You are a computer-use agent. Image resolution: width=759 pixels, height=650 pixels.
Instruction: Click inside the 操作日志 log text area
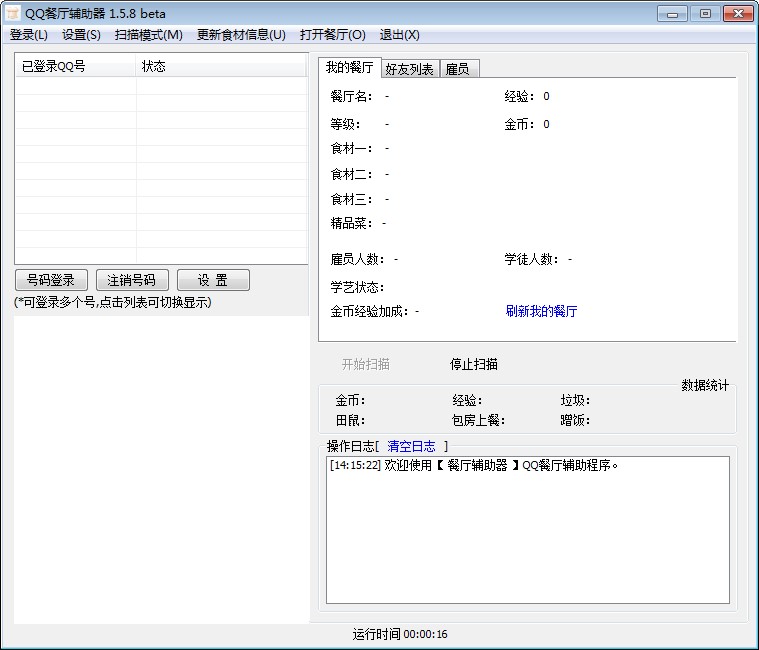click(x=527, y=535)
